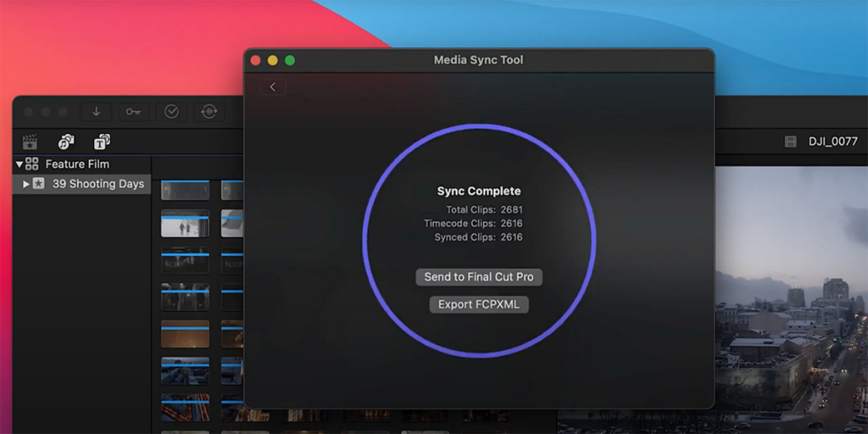Click Timecode Clips: 2616 text

pos(473,224)
